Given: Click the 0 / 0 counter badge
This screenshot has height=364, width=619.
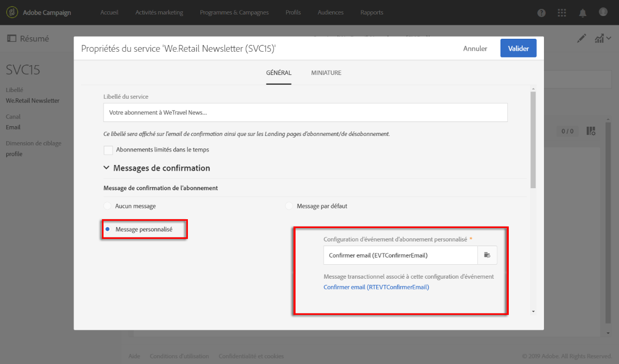Looking at the screenshot, I should 567,131.
